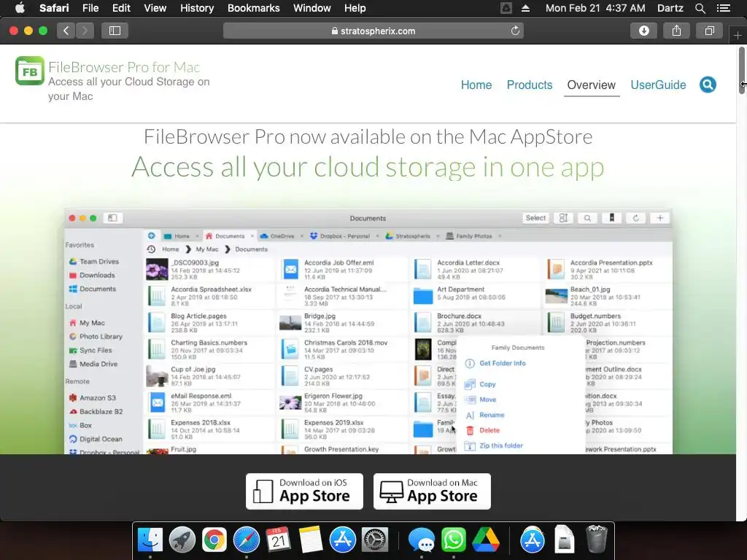The image size is (747, 560).
Task: Open the Window menu
Action: [312, 8]
